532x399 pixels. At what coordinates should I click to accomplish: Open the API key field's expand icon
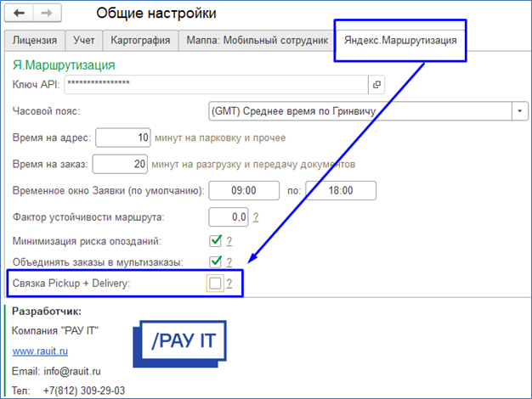click(x=376, y=84)
